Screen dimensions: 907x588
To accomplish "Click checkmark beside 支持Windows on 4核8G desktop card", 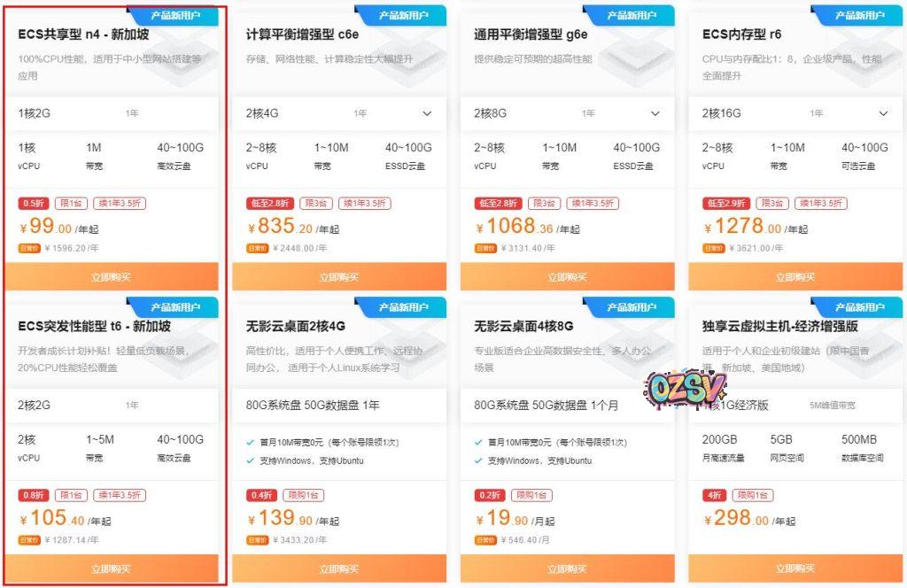I will pyautogui.click(x=478, y=460).
